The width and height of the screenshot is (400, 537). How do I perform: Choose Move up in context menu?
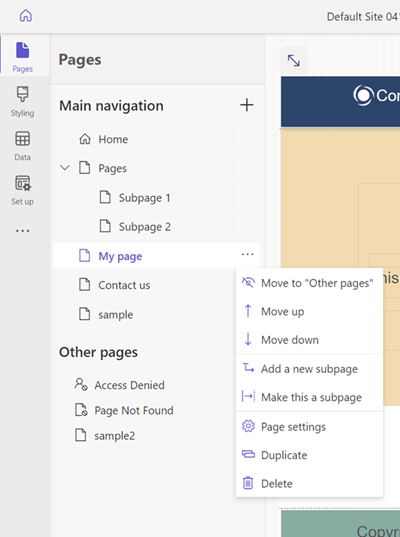[x=309, y=311]
